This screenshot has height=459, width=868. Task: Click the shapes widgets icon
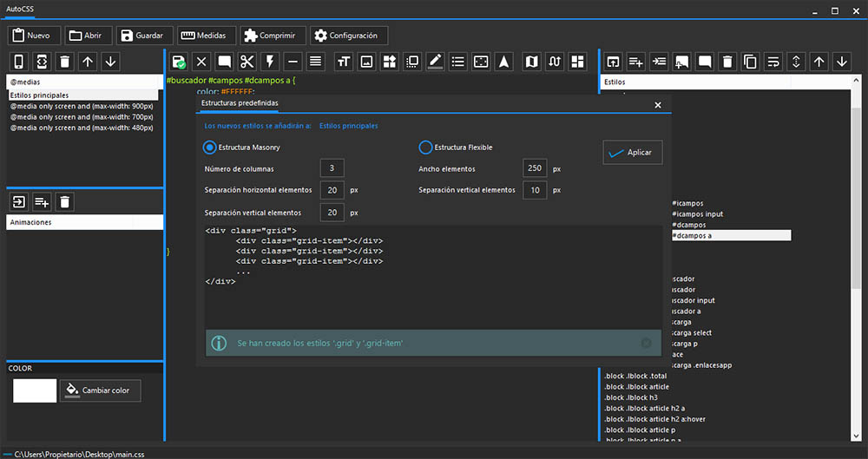pyautogui.click(x=389, y=62)
